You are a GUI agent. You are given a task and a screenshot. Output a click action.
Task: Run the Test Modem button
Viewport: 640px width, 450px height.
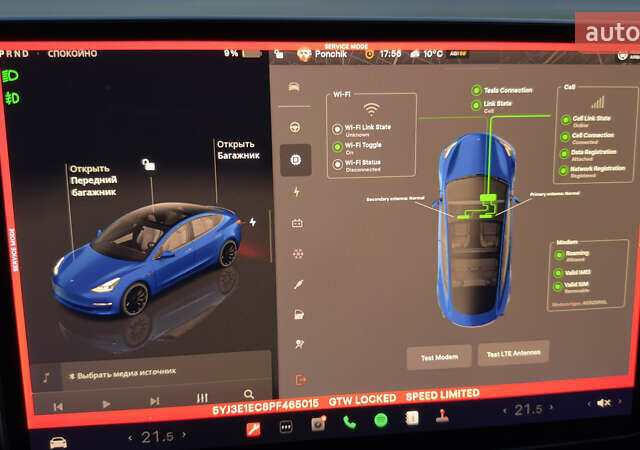click(440, 357)
